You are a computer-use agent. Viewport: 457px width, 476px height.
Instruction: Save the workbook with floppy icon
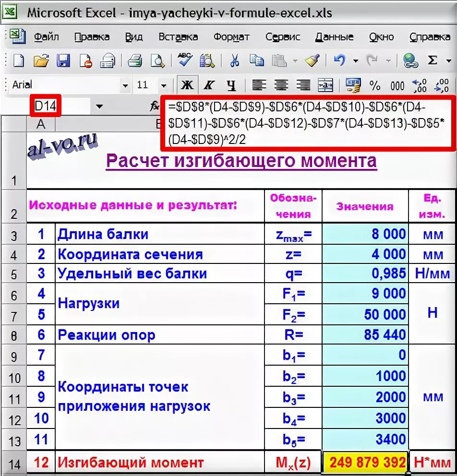point(63,60)
